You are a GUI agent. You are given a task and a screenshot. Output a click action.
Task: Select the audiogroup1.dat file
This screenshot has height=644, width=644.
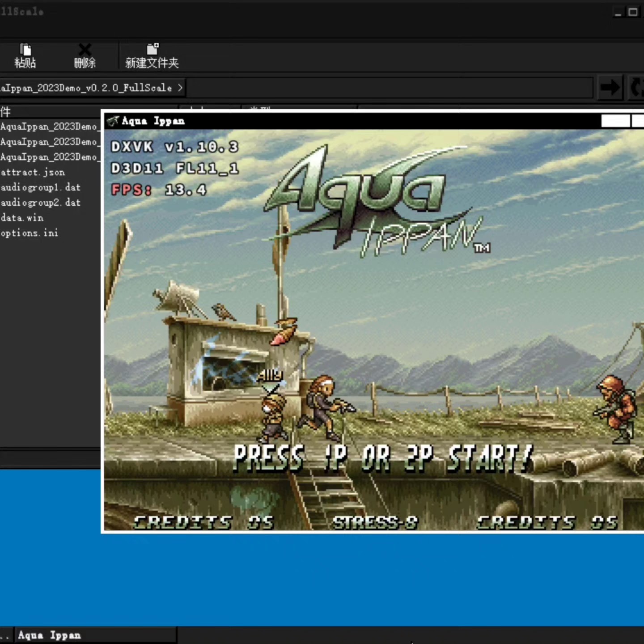pyautogui.click(x=41, y=187)
